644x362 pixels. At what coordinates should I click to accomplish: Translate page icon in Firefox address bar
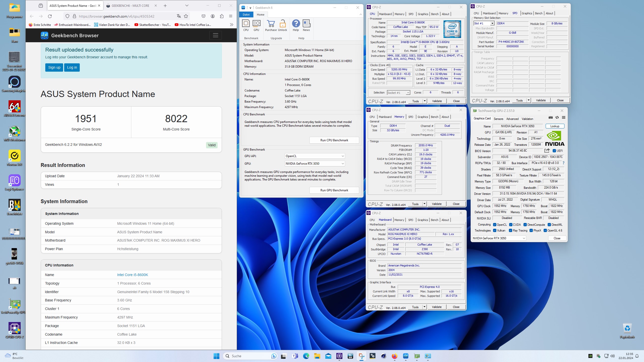(179, 16)
